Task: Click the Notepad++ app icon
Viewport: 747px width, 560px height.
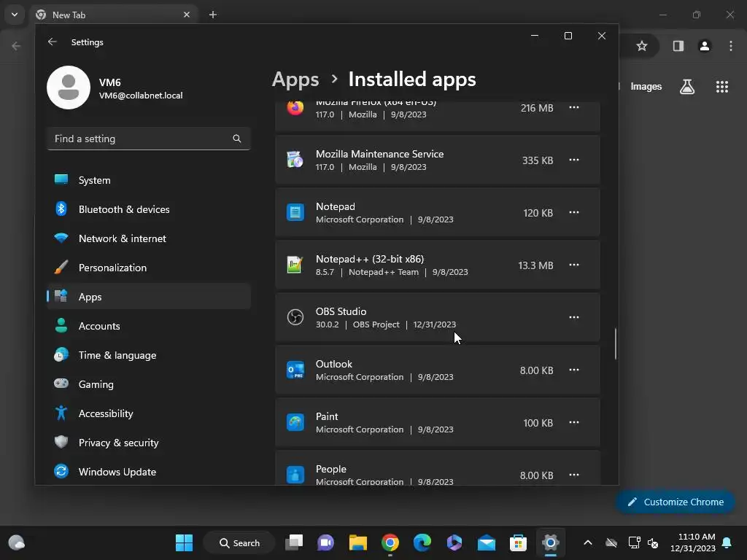Action: click(295, 265)
